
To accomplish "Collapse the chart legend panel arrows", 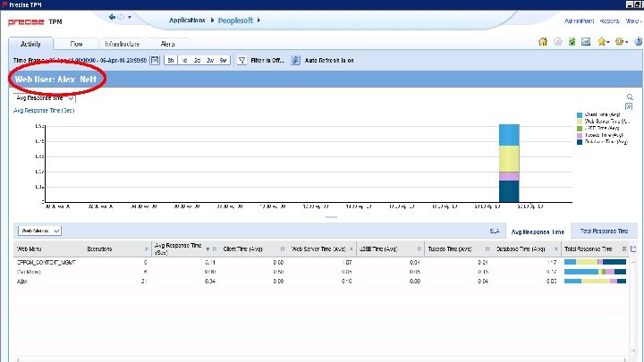I will pos(629,106).
